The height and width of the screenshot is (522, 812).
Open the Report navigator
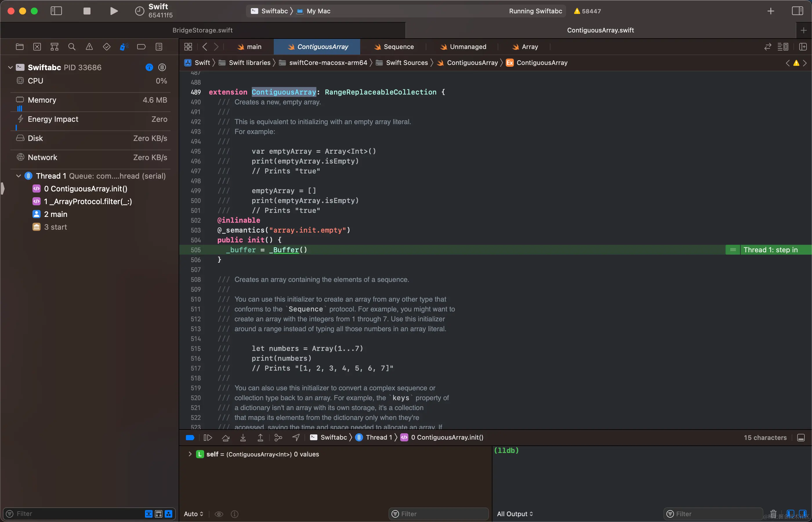(159, 47)
